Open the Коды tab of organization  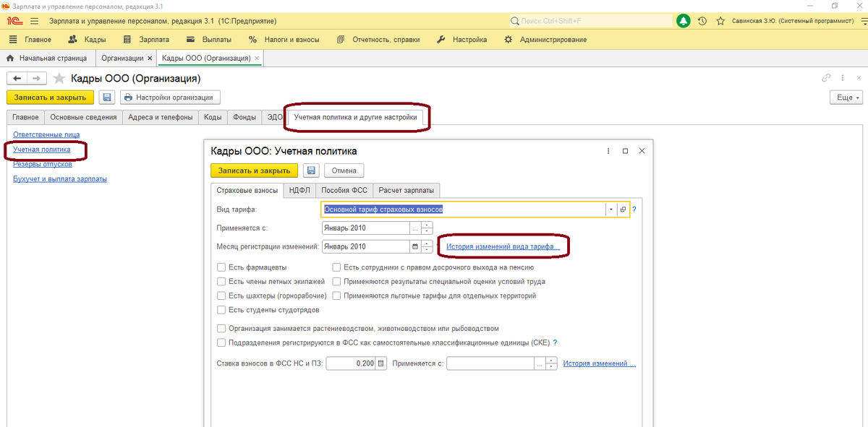click(213, 117)
